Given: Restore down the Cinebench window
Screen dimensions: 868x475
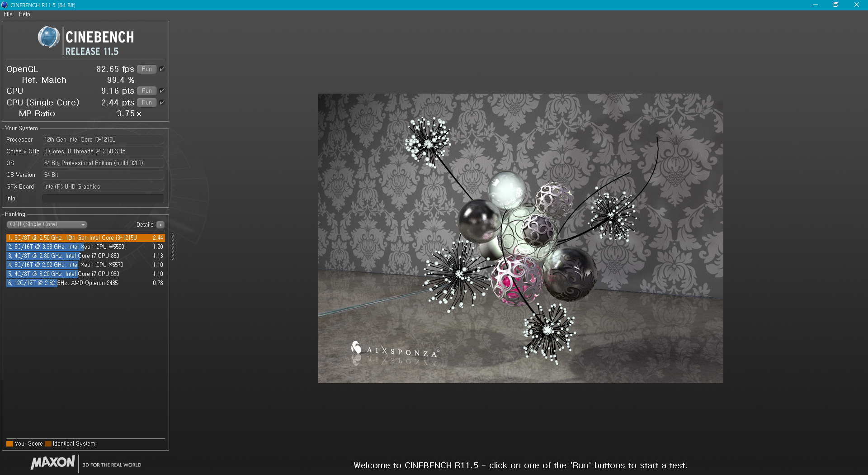Looking at the screenshot, I should (x=836, y=5).
